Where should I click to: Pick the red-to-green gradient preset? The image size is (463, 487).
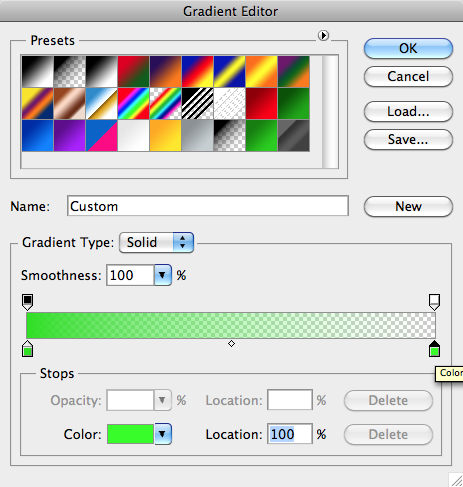point(133,71)
